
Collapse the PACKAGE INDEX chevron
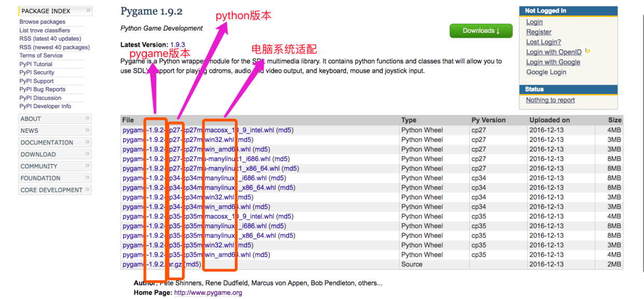88,10
